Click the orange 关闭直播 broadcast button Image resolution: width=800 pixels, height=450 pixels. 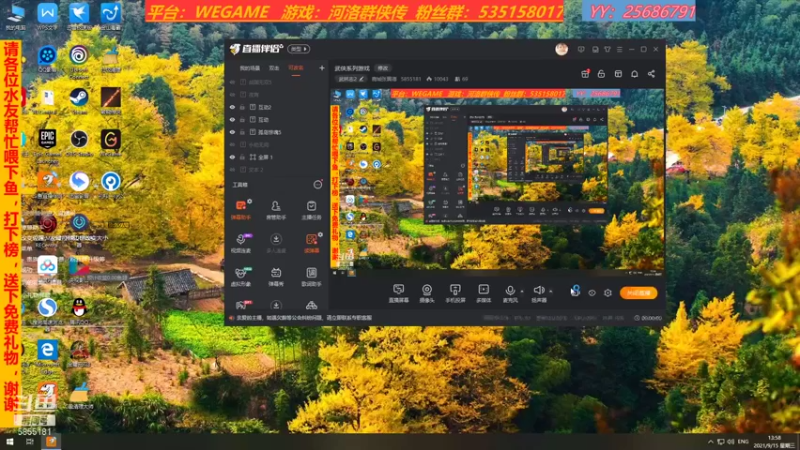638,293
